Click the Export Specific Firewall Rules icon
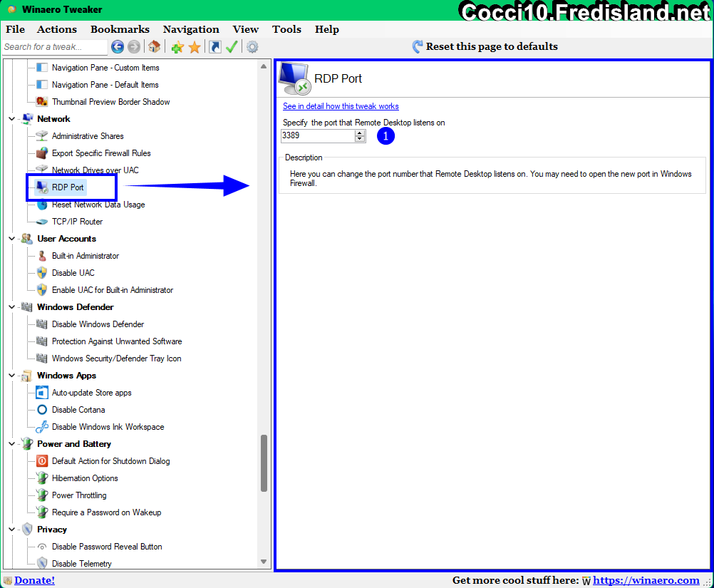The image size is (714, 588). [42, 153]
